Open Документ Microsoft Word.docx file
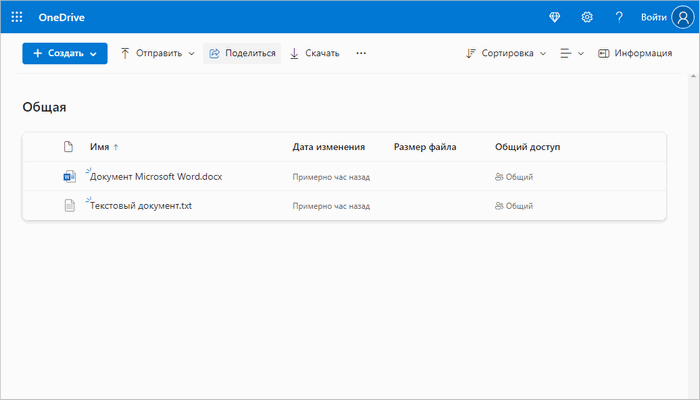The height and width of the screenshot is (400, 700). click(157, 177)
